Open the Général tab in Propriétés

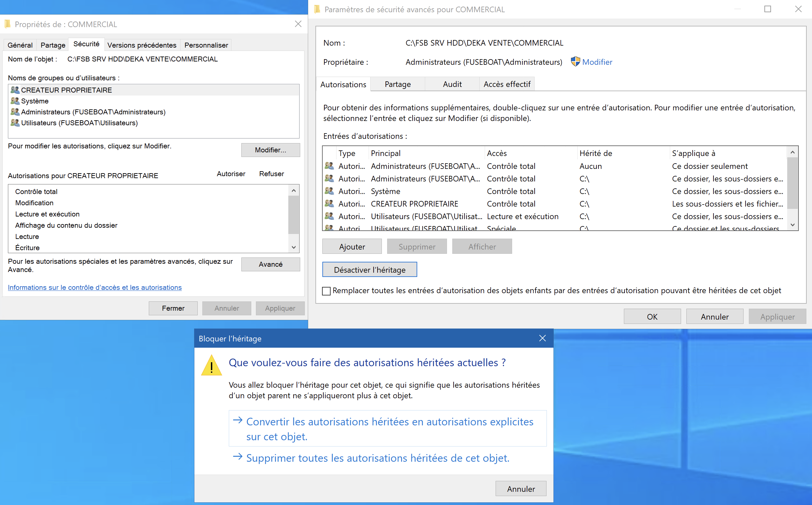[x=20, y=45]
